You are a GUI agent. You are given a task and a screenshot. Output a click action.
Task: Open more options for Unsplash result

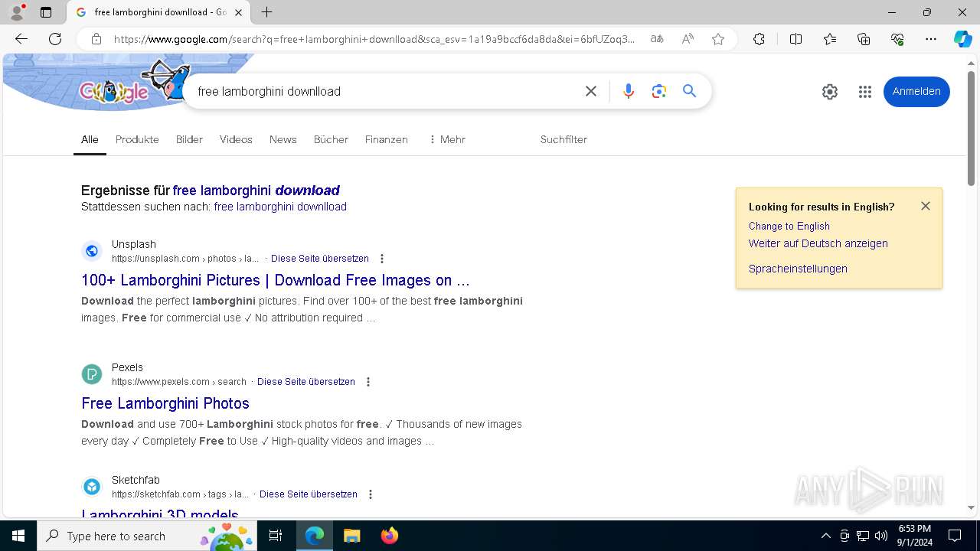(x=382, y=259)
